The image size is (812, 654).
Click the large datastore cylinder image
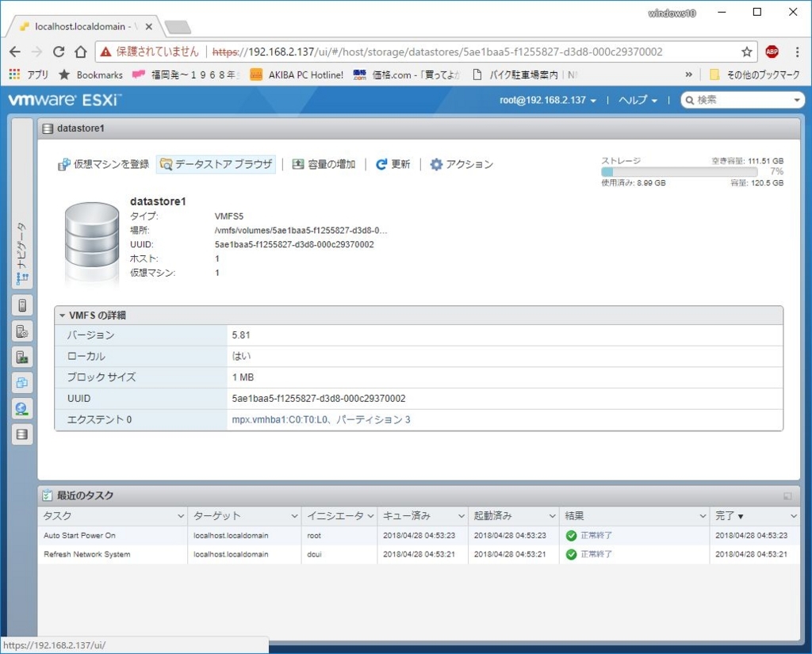click(x=92, y=243)
